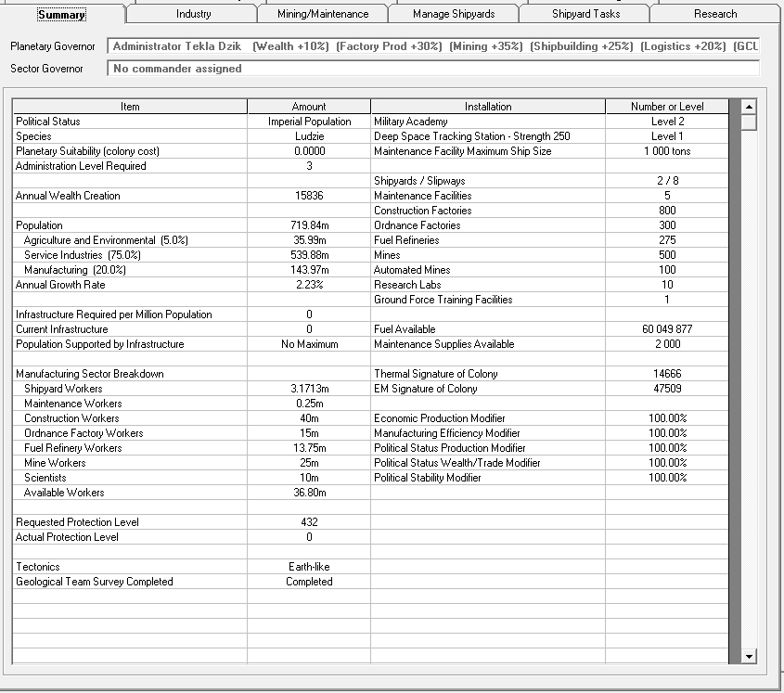Select Fuel Available value '60 049 877'

pyautogui.click(x=667, y=329)
